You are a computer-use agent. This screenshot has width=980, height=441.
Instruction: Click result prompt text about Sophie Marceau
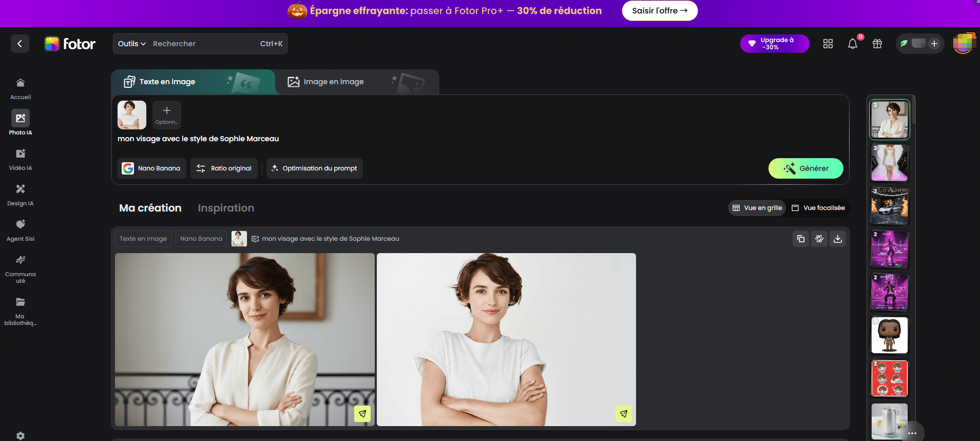tap(331, 239)
